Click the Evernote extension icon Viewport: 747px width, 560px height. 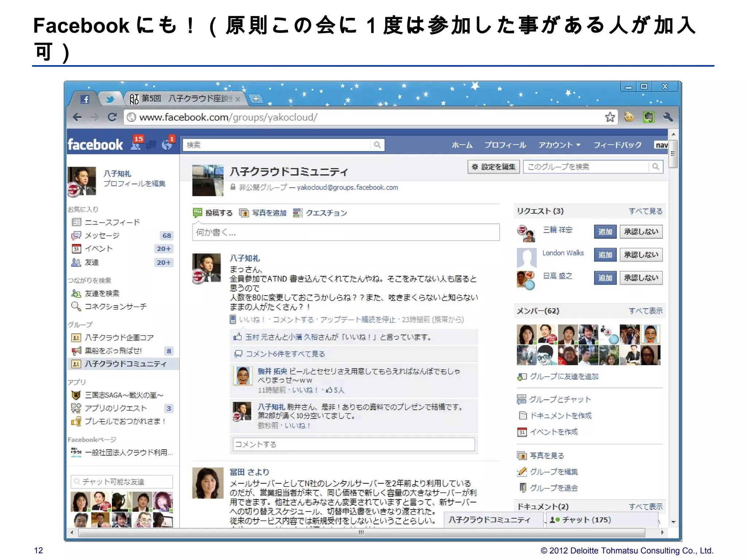pos(649,117)
